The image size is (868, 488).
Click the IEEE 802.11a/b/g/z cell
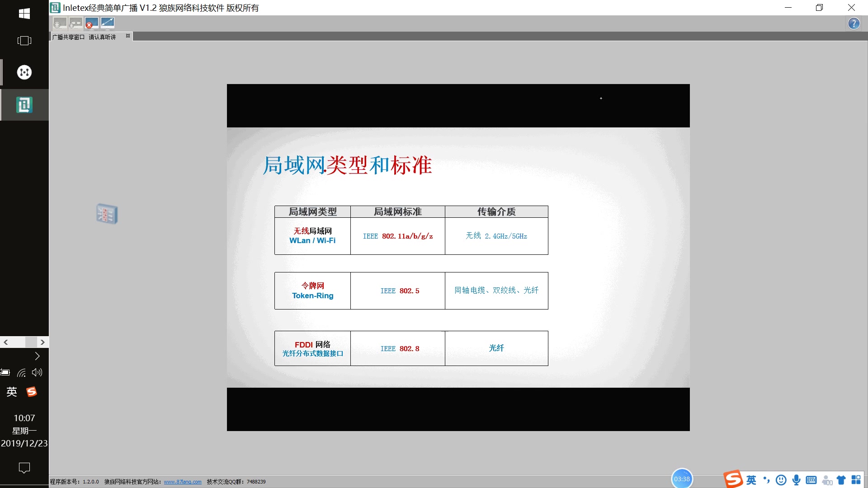coord(398,236)
